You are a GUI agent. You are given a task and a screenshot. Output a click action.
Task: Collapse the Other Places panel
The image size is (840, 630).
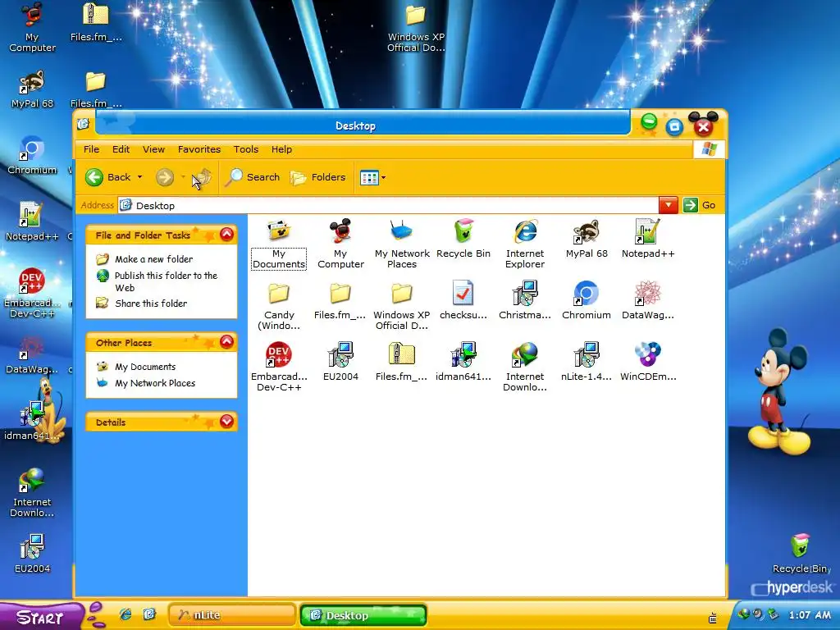226,342
